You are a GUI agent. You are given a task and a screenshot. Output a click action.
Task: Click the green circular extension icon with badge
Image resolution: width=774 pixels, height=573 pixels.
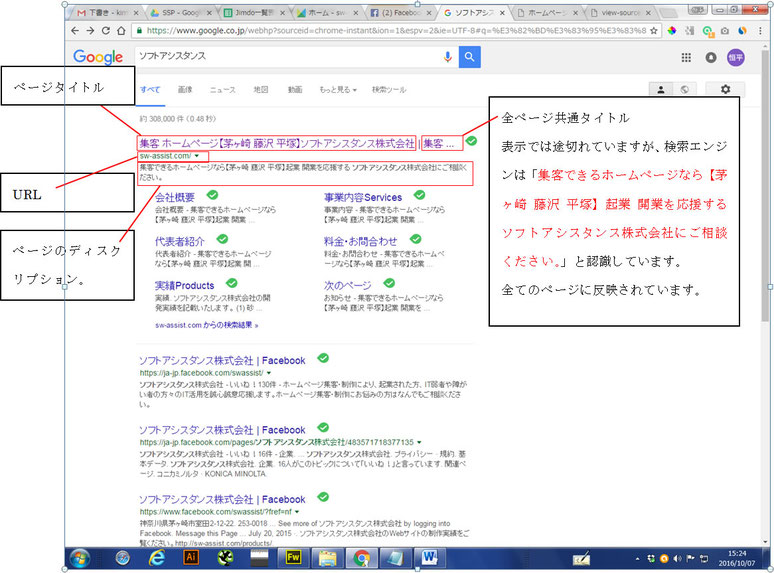708,32
